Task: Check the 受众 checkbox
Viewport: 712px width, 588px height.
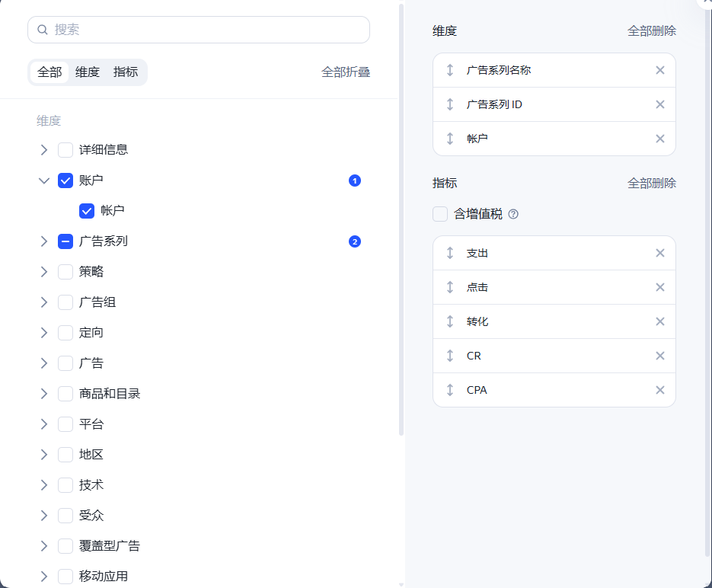Action: tap(65, 516)
